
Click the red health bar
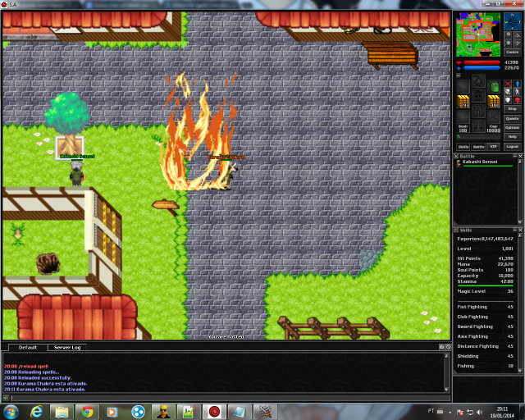click(482, 62)
